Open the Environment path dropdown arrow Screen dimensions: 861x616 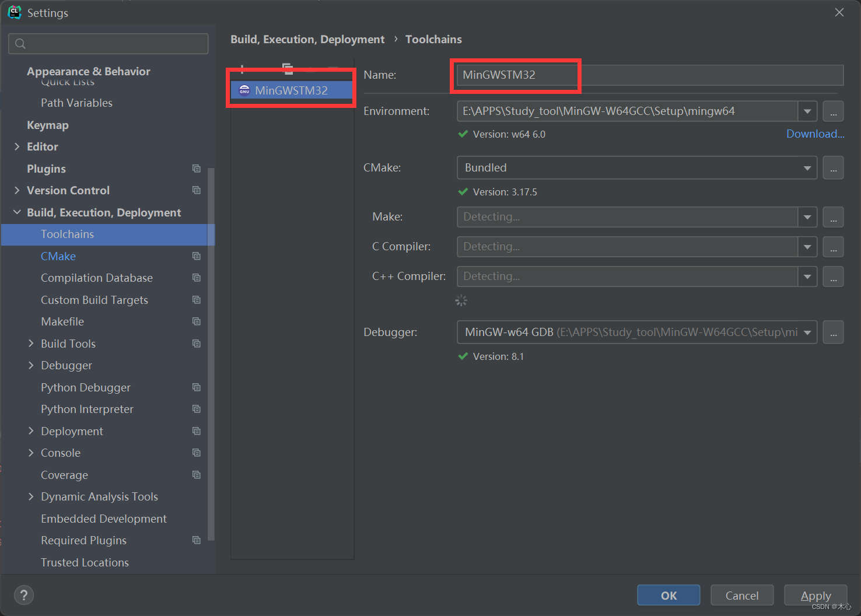click(x=807, y=111)
